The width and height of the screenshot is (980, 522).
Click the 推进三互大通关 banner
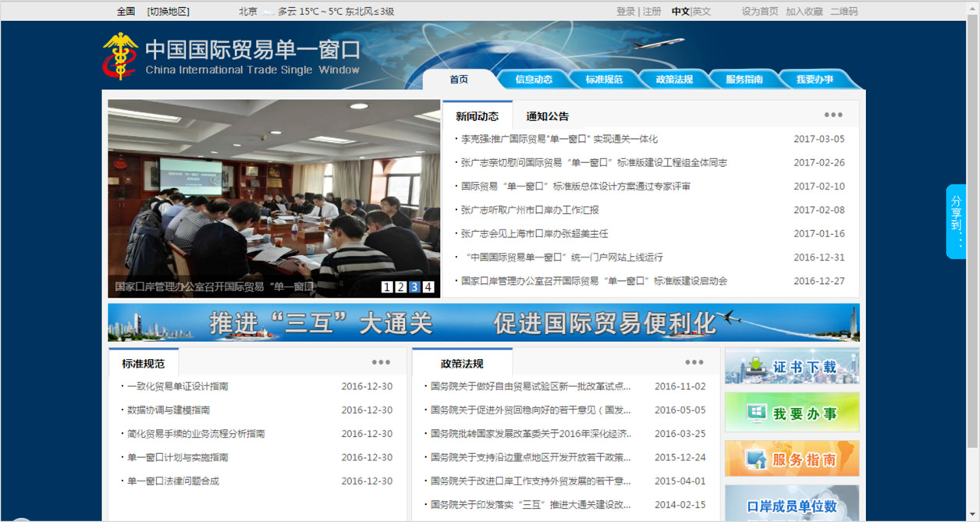click(484, 322)
